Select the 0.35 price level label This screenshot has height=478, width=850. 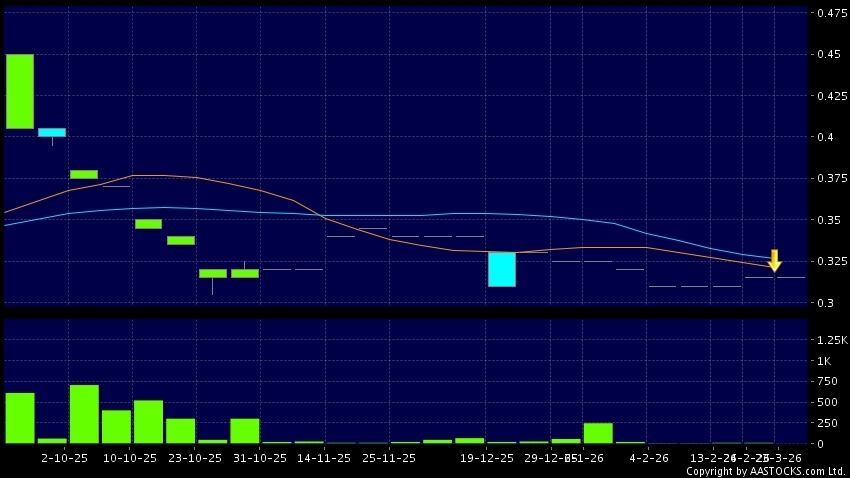click(x=829, y=220)
